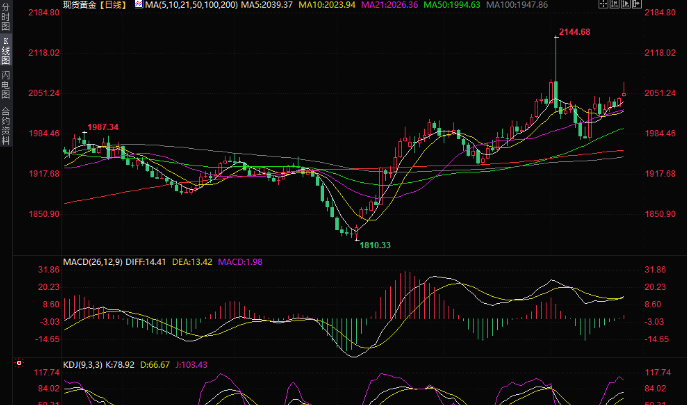Click the play-arrow chart toolbar icon
688x405 pixels.
(626, 4)
